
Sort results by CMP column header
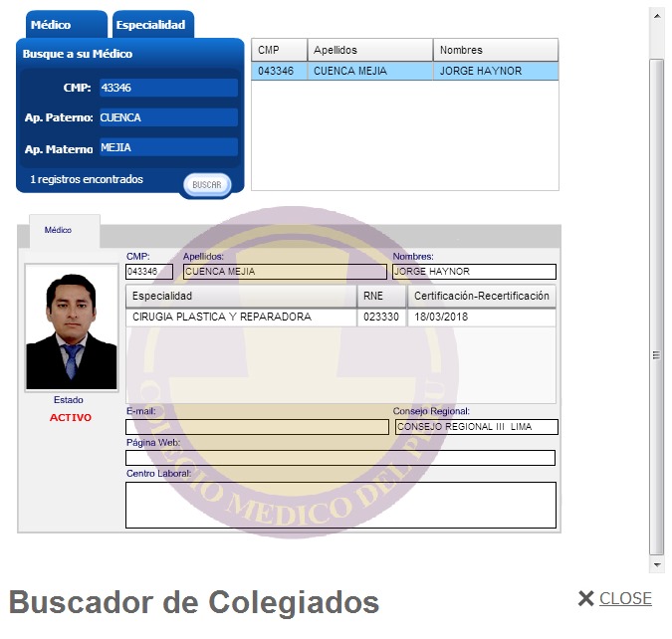pyautogui.click(x=279, y=50)
